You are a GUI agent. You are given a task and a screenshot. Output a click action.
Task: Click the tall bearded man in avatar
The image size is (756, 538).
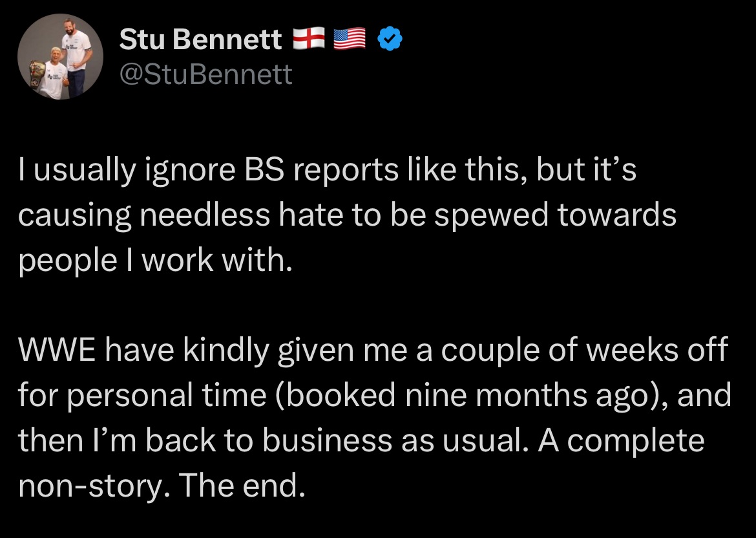coord(77,56)
